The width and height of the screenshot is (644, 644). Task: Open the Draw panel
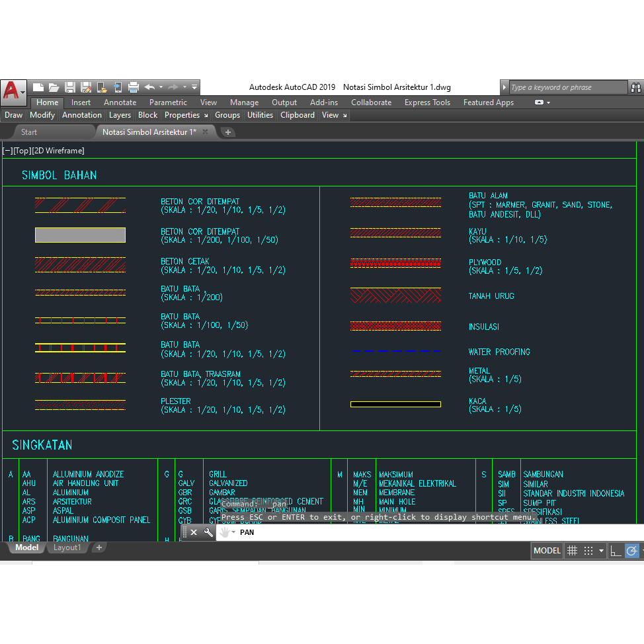(13, 115)
